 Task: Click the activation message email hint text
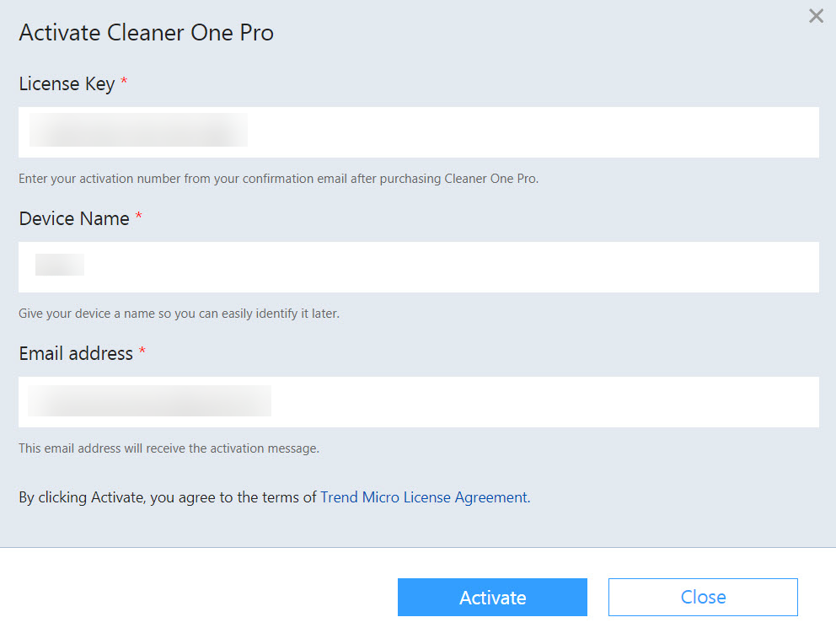[169, 448]
